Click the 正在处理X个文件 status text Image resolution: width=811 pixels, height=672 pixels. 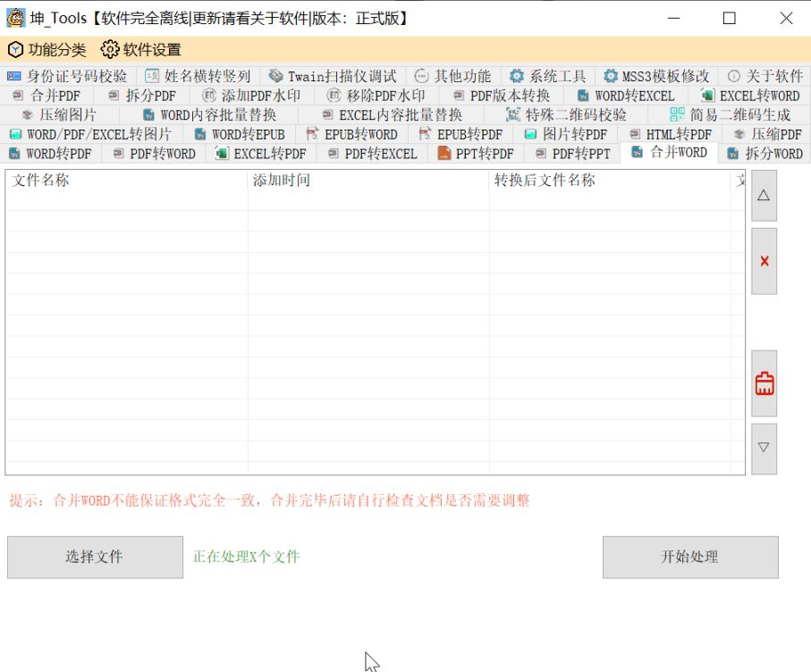[x=246, y=557]
